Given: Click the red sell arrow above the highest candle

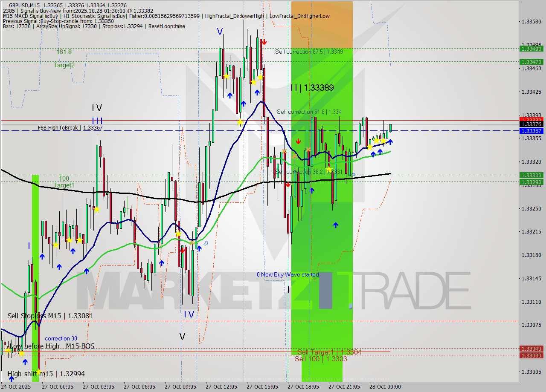Looking at the screenshot, I should (264, 42).
